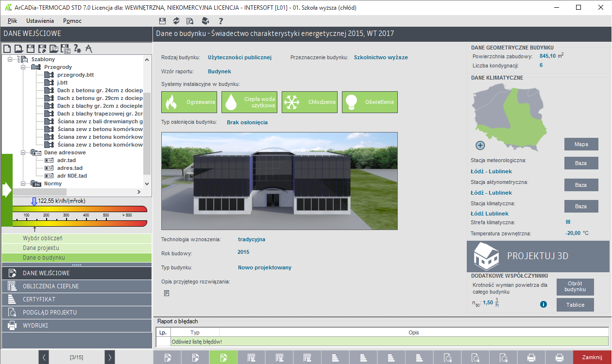Click the Mapa button
612x364 pixels.
pyautogui.click(x=581, y=144)
